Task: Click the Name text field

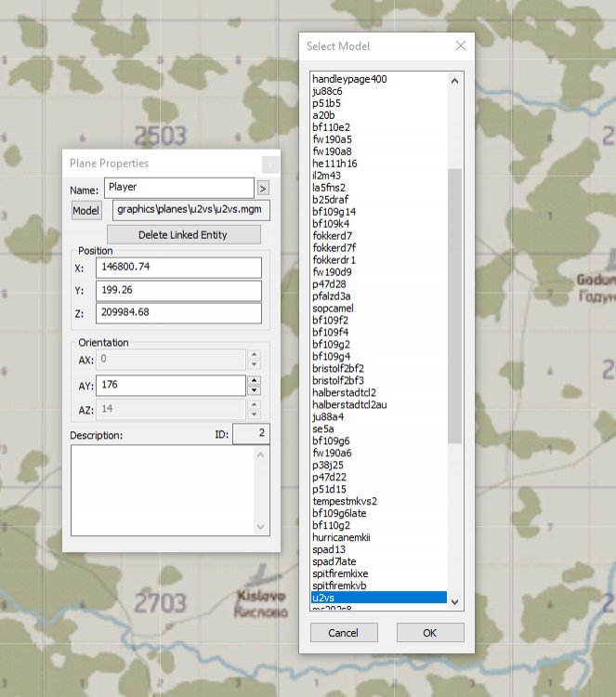Action: coord(178,188)
